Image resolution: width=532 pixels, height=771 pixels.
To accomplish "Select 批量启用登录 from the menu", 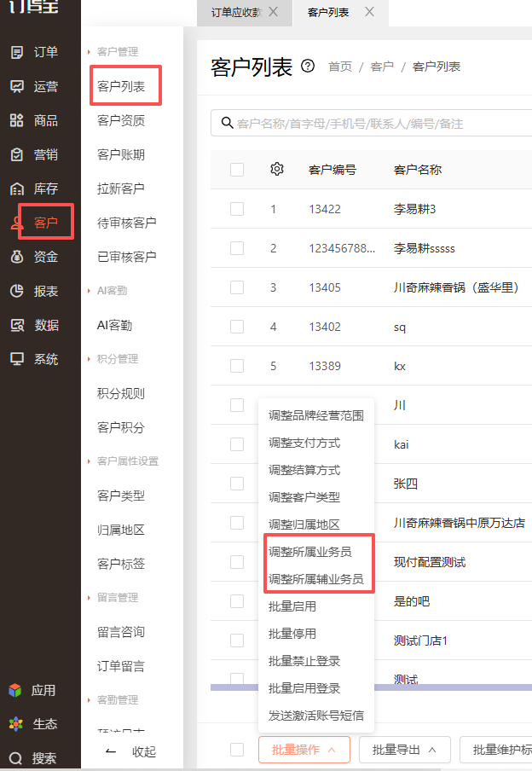I will (304, 688).
